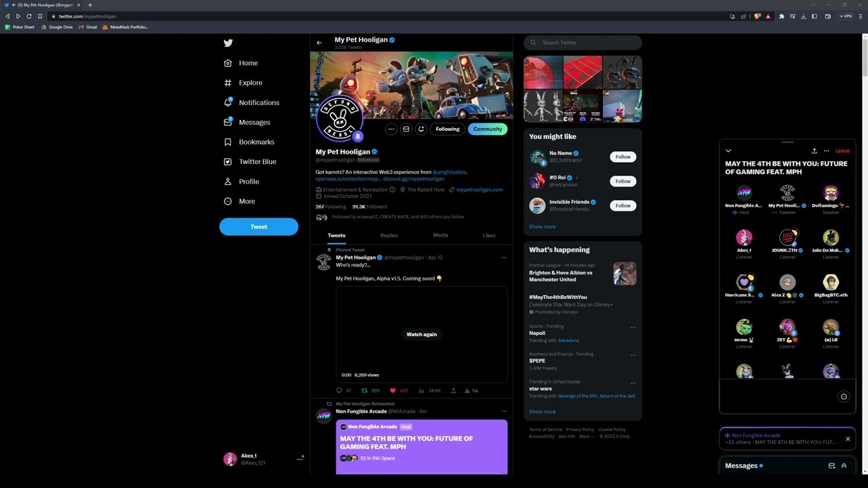The height and width of the screenshot is (488, 868).
Task: Close the Non Fungible Arcade Space bar
Action: tap(848, 439)
